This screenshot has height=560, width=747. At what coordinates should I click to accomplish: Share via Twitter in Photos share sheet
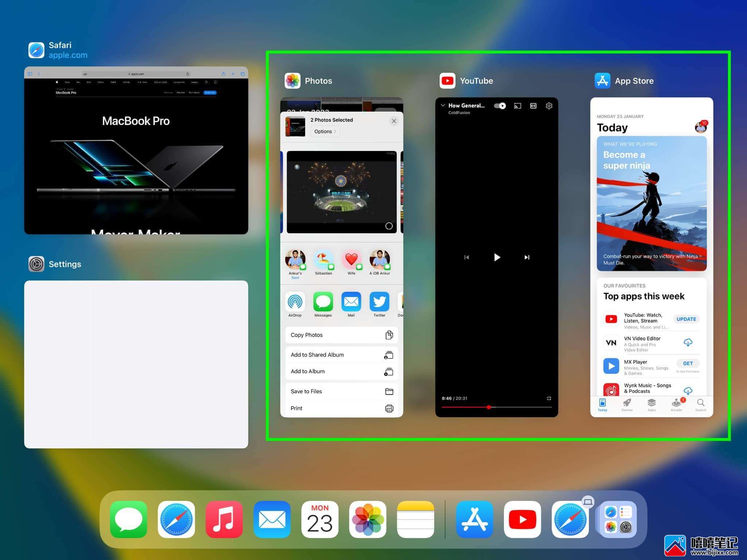(x=379, y=304)
